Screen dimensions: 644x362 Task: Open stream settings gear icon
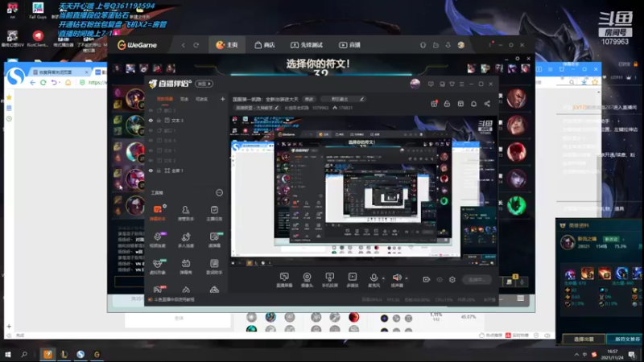click(x=452, y=279)
